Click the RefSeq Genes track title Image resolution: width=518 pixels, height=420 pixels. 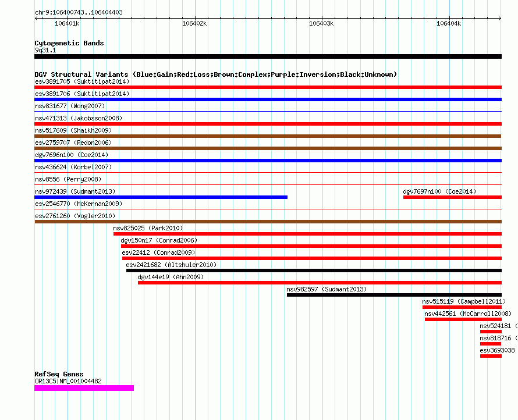(x=59, y=374)
